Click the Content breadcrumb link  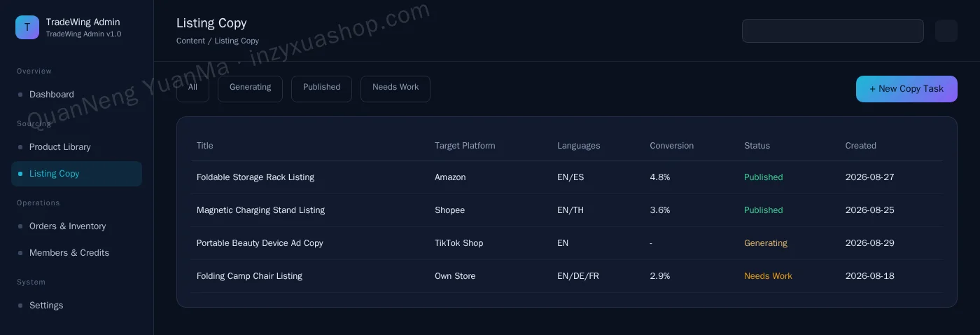coord(190,41)
